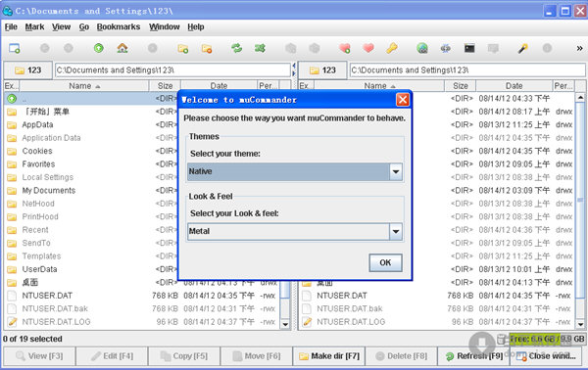This screenshot has height=370, width=588.
Task: Sort left panel by Name column
Action: click(x=84, y=86)
